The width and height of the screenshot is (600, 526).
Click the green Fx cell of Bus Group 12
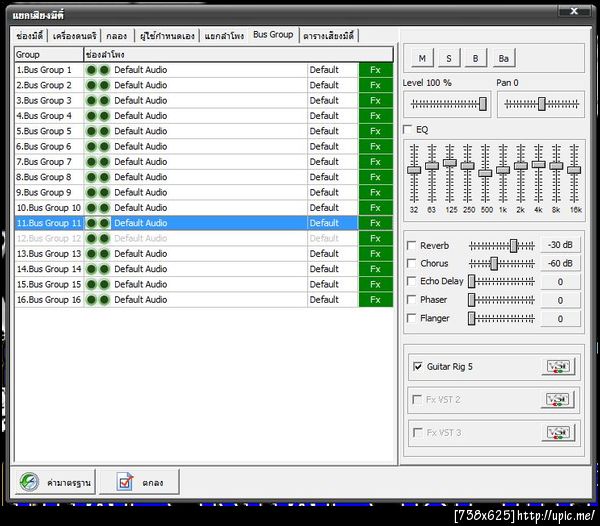point(375,238)
